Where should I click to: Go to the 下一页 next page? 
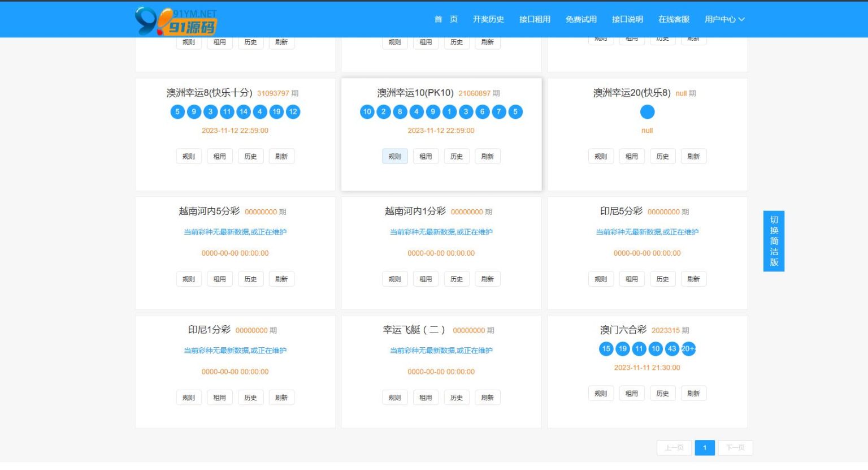[735, 448]
